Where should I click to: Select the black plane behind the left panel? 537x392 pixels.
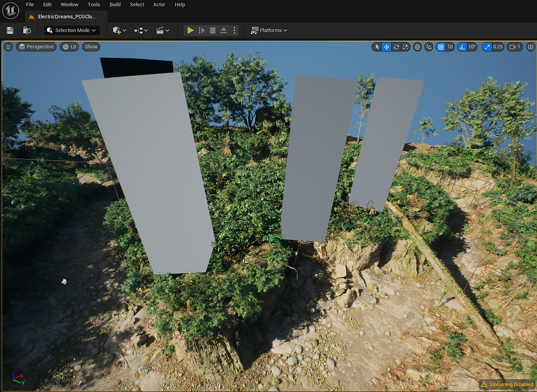pyautogui.click(x=137, y=66)
